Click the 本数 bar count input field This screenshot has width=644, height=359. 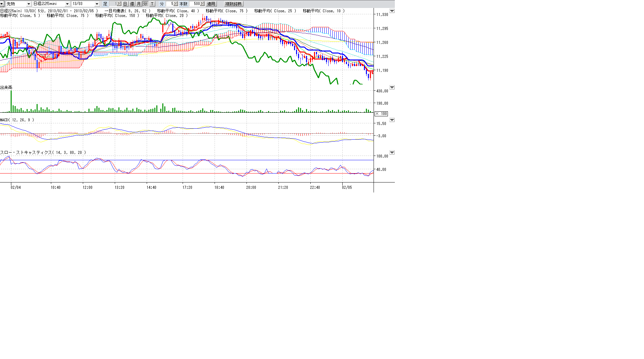[x=195, y=4]
